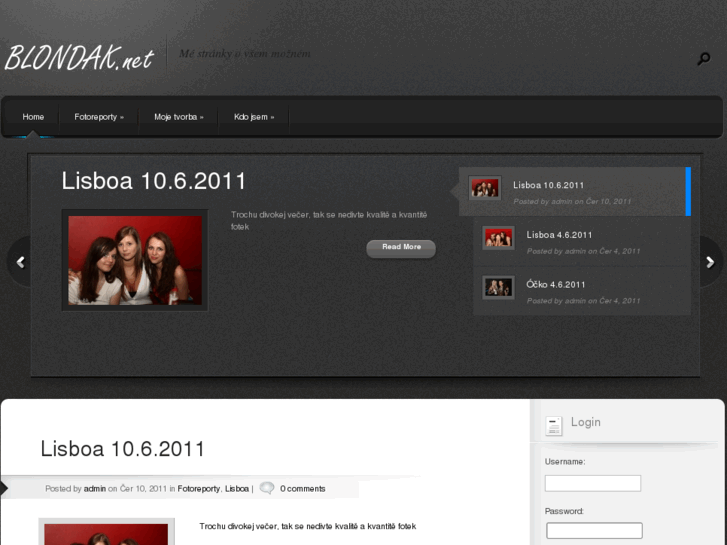Click thumbnail beside Lisboa 4.6.2011
The width and height of the screenshot is (727, 545).
(x=498, y=238)
